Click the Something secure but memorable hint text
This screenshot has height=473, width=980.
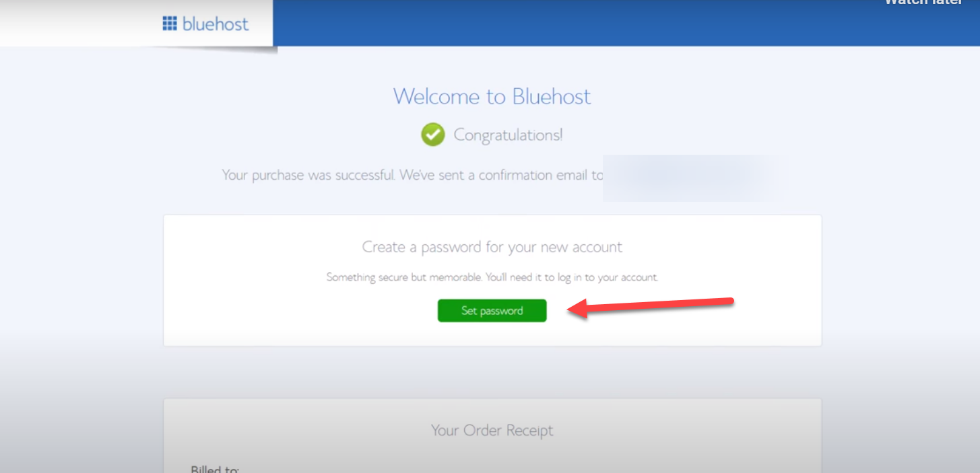tap(492, 277)
